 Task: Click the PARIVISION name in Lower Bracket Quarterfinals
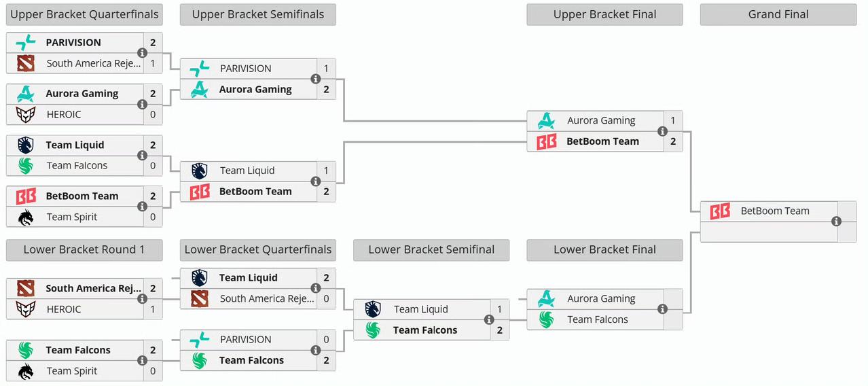(245, 339)
